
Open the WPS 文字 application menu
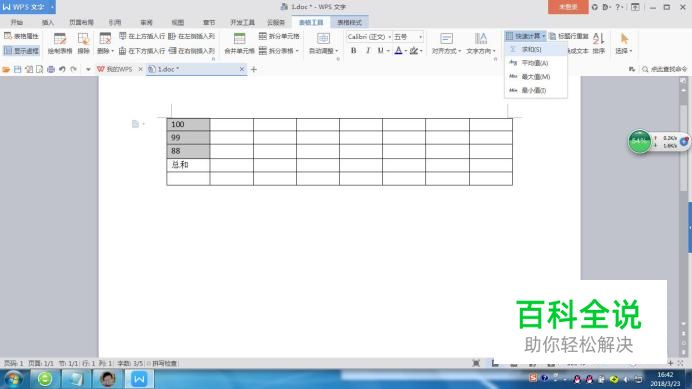click(x=28, y=7)
